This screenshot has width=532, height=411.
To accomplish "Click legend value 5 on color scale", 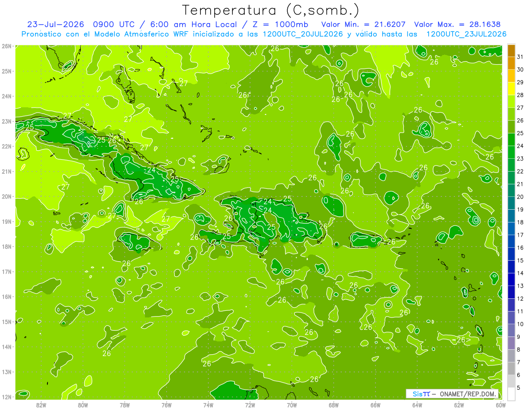I will [519, 388].
